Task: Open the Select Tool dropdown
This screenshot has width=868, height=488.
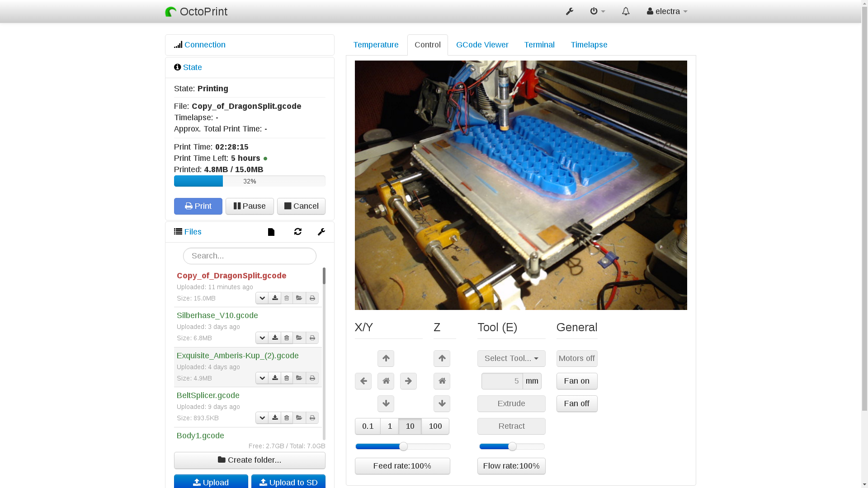Action: coord(511,358)
